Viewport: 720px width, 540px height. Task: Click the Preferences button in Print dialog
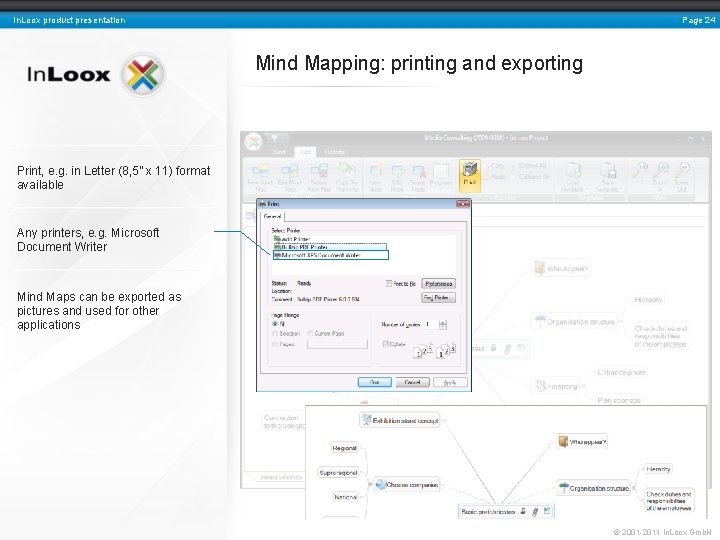pos(439,284)
